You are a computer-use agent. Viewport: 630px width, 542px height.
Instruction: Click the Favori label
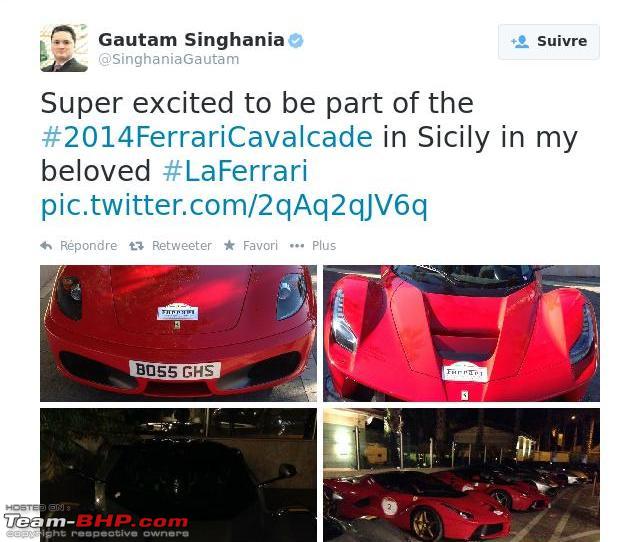click(260, 245)
